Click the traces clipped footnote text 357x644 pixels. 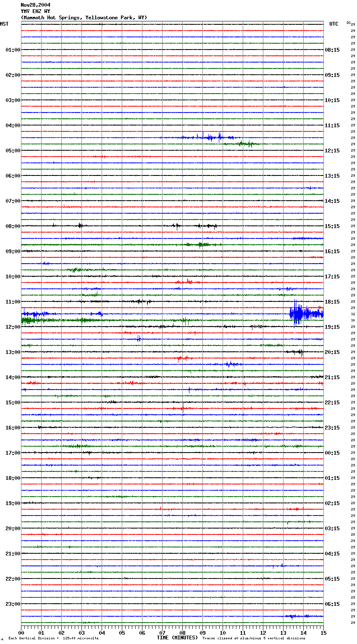tap(254, 639)
